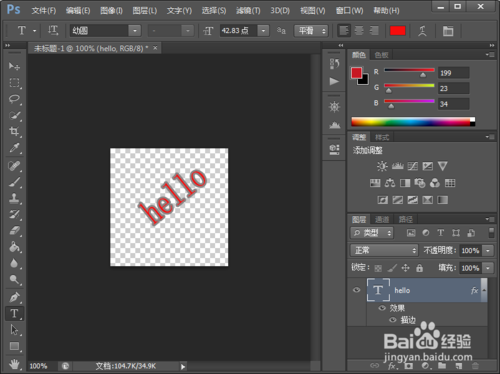Viewport: 500px width, 374px height.
Task: Open the font family dropdown
Action: tap(135, 31)
